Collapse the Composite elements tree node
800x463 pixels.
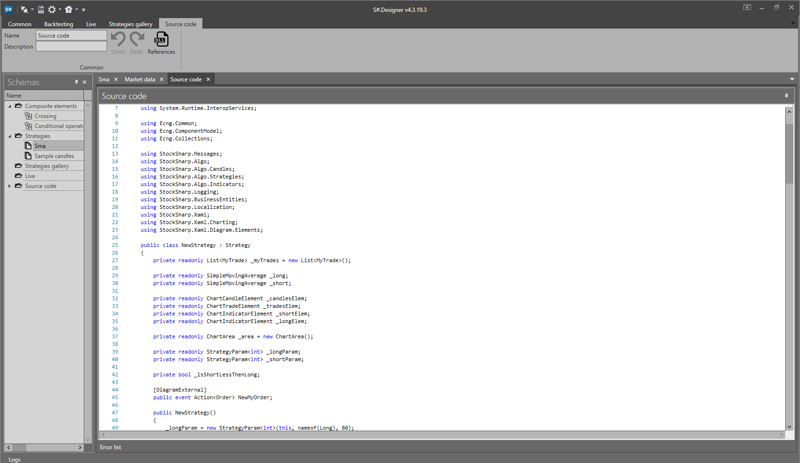point(10,106)
